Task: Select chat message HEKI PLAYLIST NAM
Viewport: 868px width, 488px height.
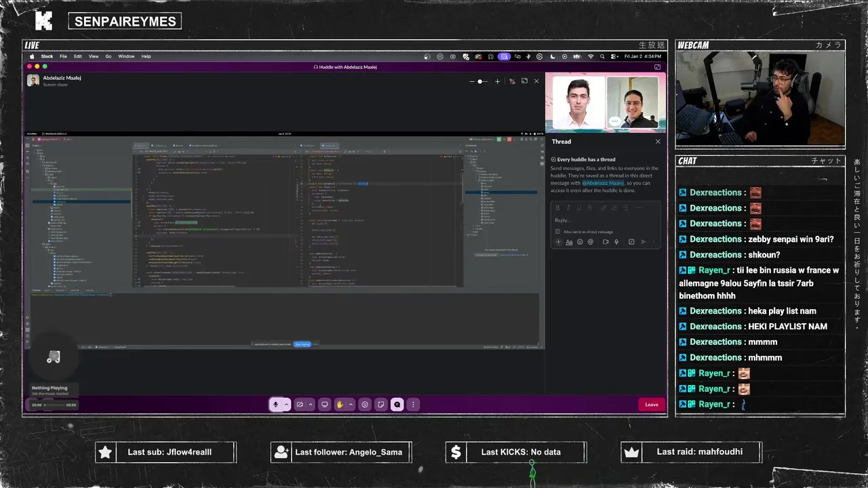Action: pos(787,327)
